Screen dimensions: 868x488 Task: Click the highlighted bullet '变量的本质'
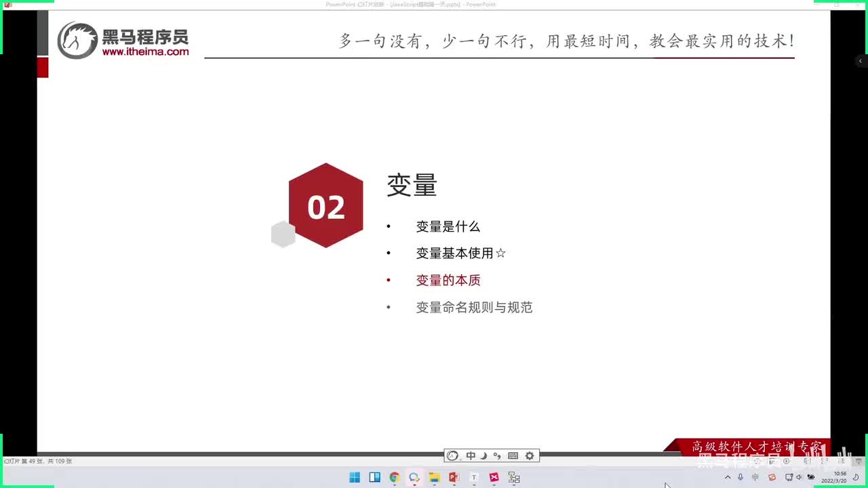click(x=448, y=281)
